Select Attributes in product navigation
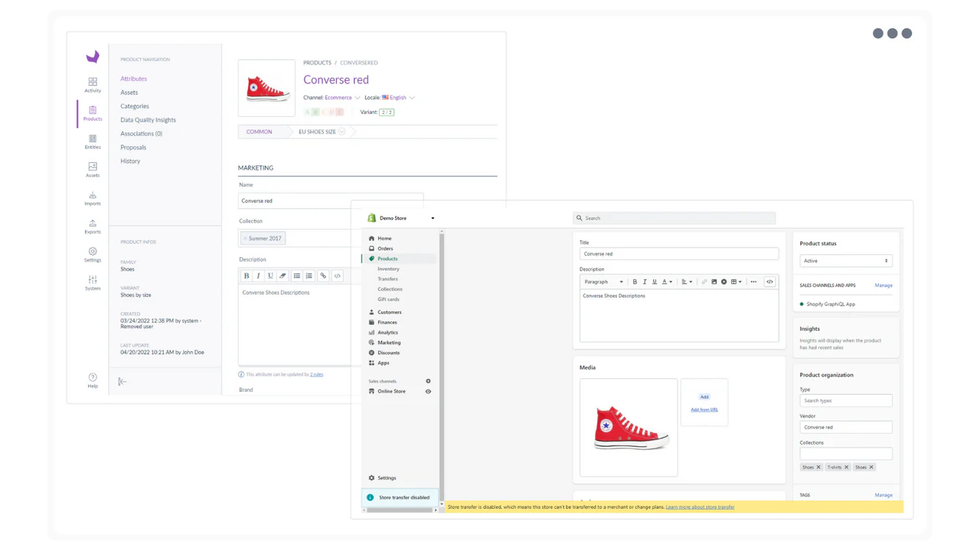This screenshot has height=551, width=980. coord(133,79)
